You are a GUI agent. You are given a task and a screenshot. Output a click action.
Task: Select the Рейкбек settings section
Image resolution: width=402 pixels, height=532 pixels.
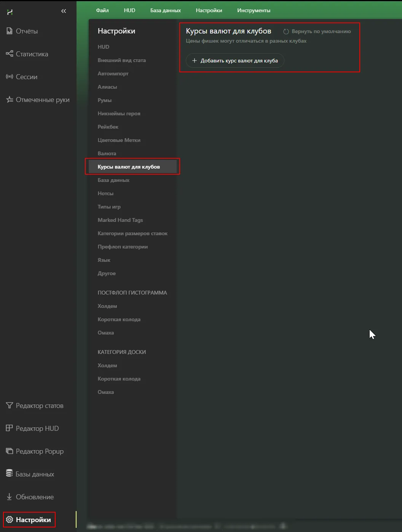(x=108, y=127)
